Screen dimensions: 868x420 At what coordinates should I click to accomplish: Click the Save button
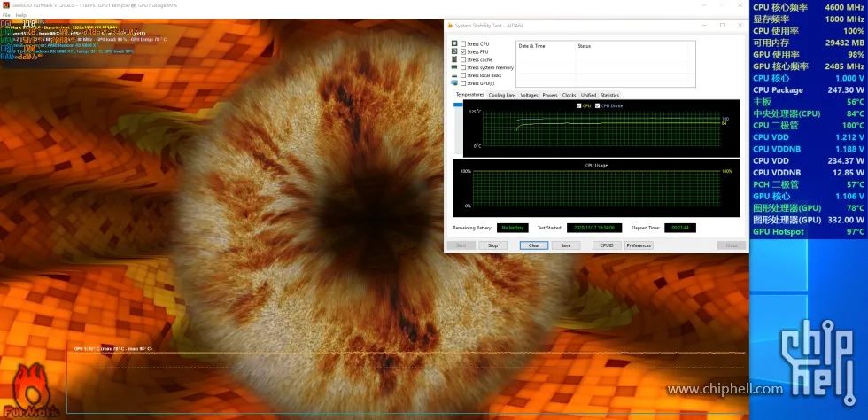(566, 245)
